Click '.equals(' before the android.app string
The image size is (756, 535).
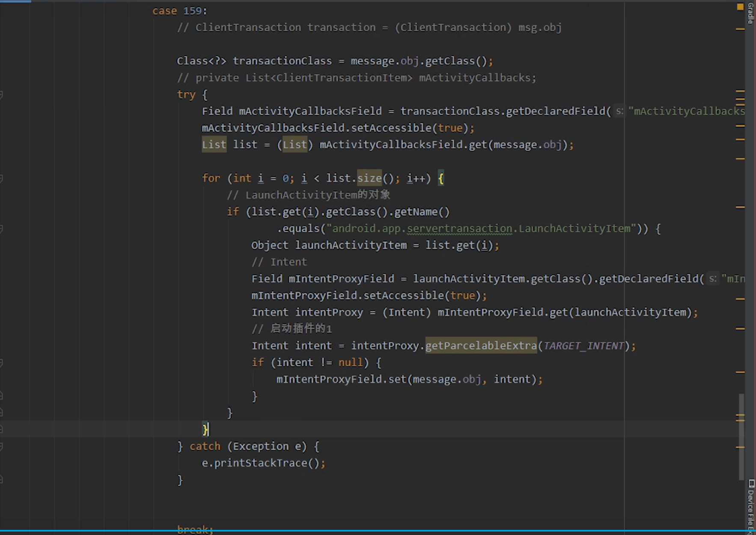point(301,229)
